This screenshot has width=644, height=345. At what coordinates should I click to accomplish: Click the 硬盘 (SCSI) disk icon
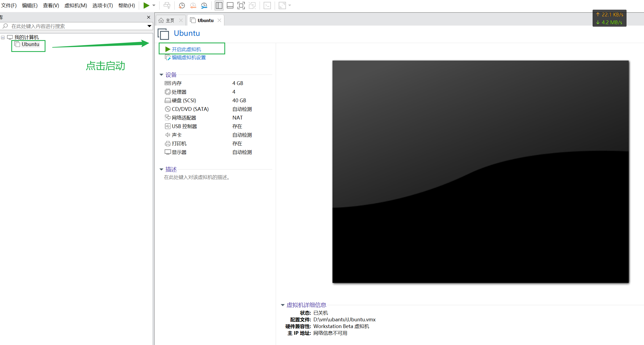(x=168, y=100)
